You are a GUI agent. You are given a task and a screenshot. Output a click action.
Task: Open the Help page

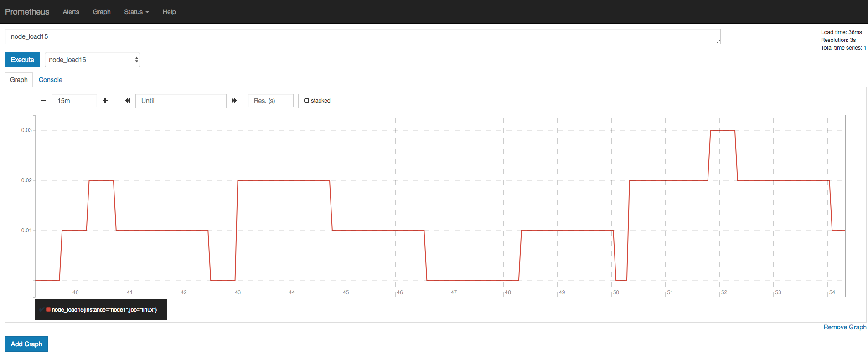pyautogui.click(x=169, y=12)
